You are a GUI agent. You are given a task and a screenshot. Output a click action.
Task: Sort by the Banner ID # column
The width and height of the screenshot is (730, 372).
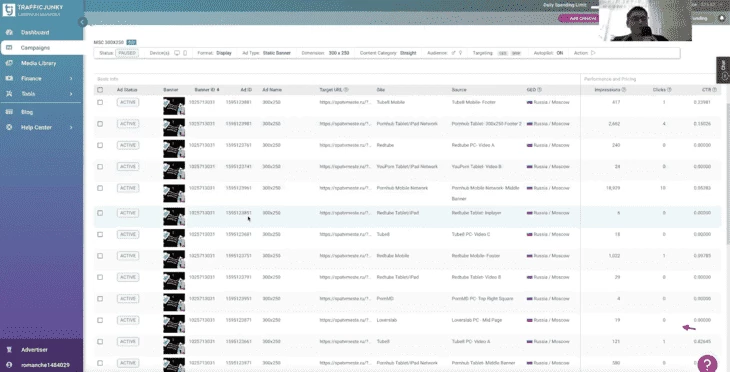pos(207,90)
